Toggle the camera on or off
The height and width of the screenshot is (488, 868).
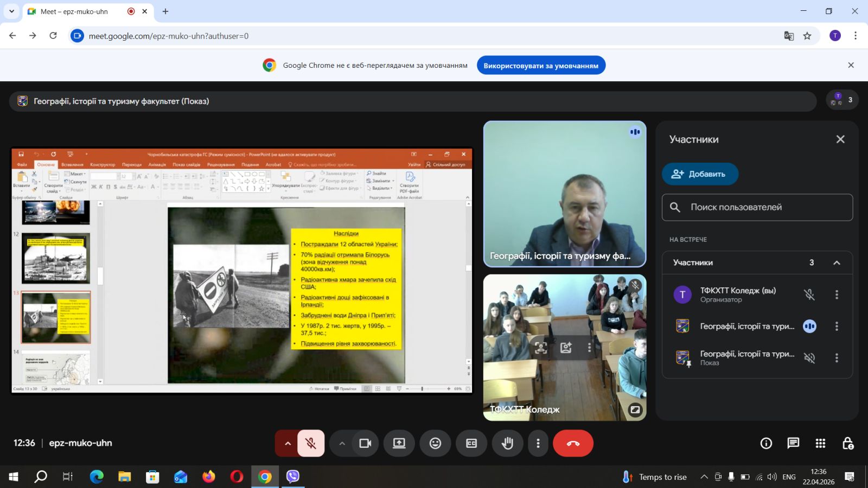click(365, 444)
